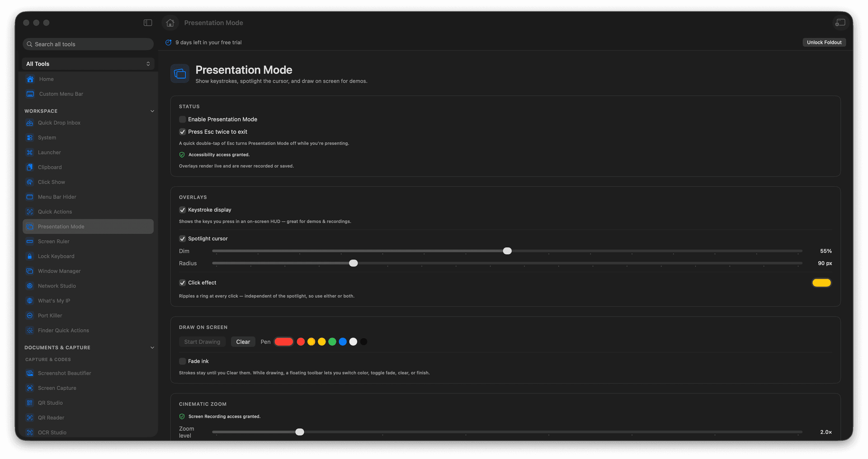Click the QR Reader icon

30,418
